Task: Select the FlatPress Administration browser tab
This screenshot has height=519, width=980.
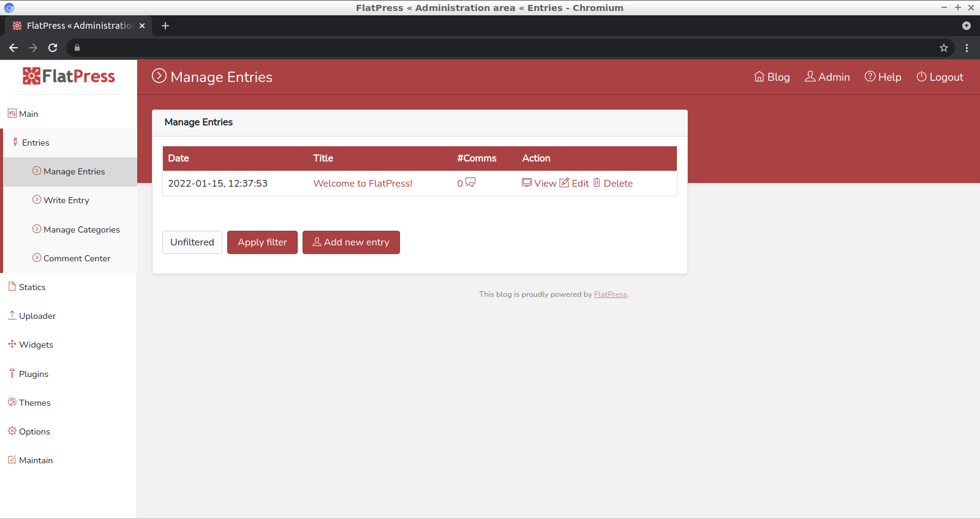Action: pyautogui.click(x=78, y=26)
